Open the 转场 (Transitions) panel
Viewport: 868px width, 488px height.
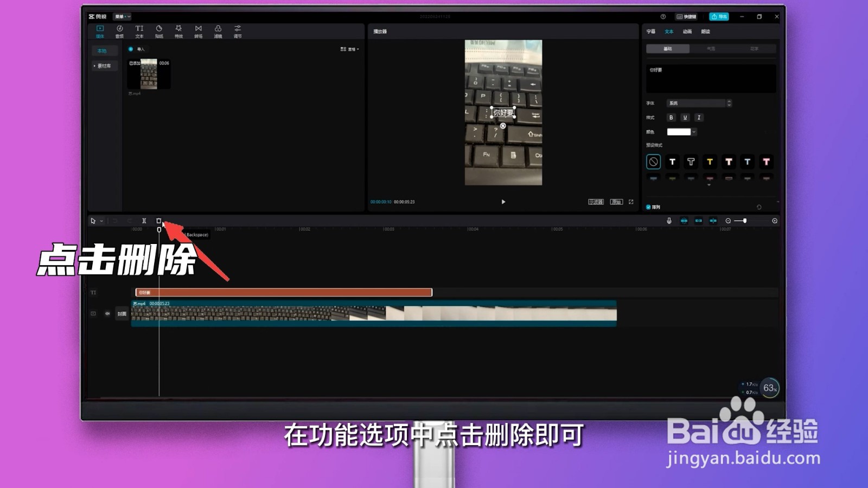[x=199, y=30]
